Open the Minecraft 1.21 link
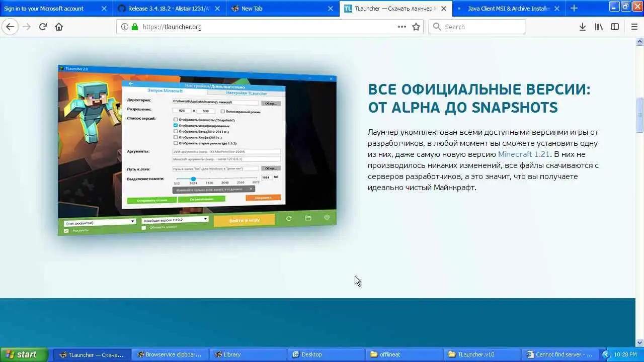The width and height of the screenshot is (644, 362). point(524,154)
